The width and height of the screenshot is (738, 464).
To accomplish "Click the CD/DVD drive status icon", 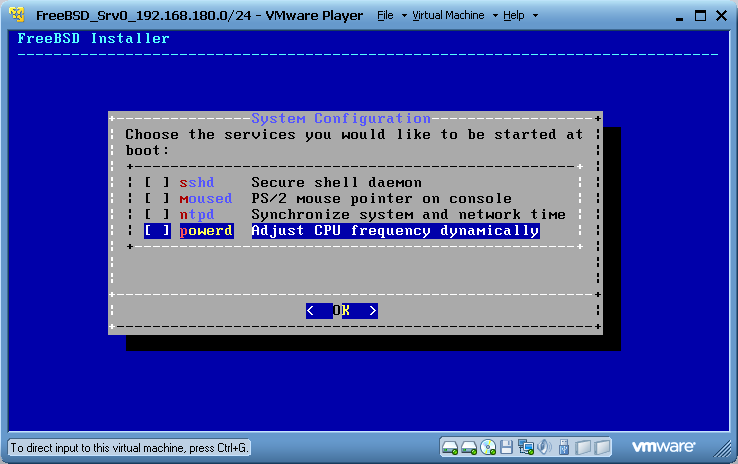I will point(488,448).
